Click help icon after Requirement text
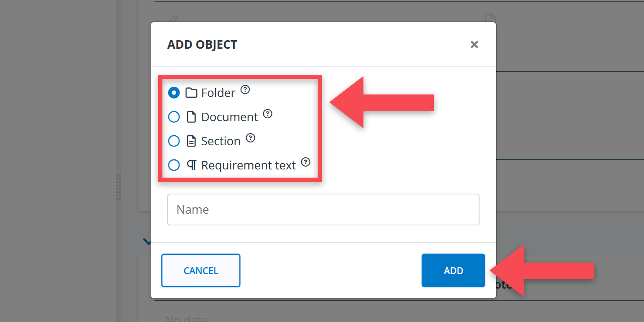Screen dimensions: 644x322 (306, 162)
